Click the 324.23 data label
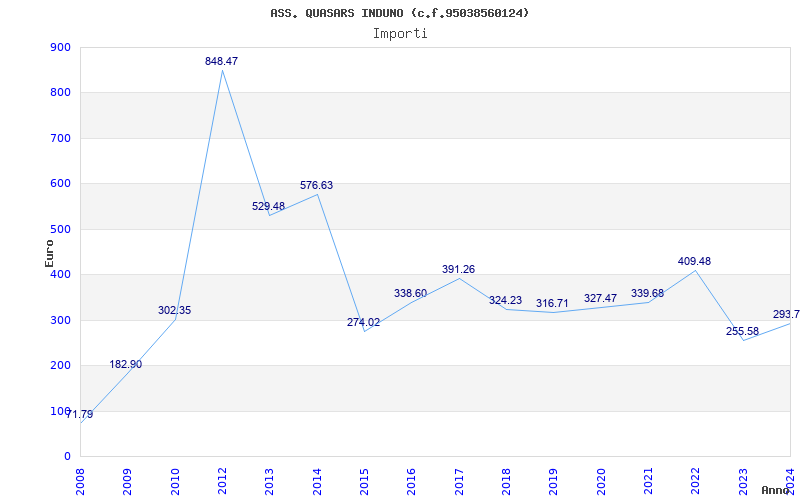Screen dimensions: 800x500 pyautogui.click(x=505, y=300)
